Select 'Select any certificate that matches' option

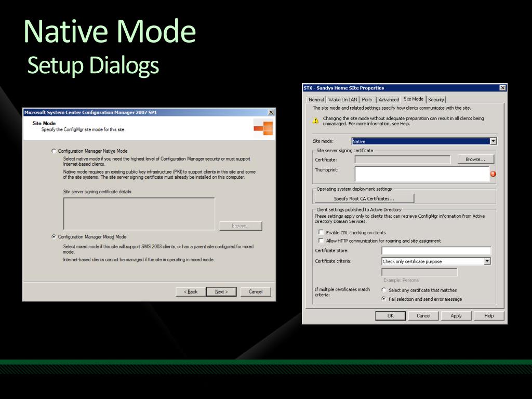[x=384, y=290]
